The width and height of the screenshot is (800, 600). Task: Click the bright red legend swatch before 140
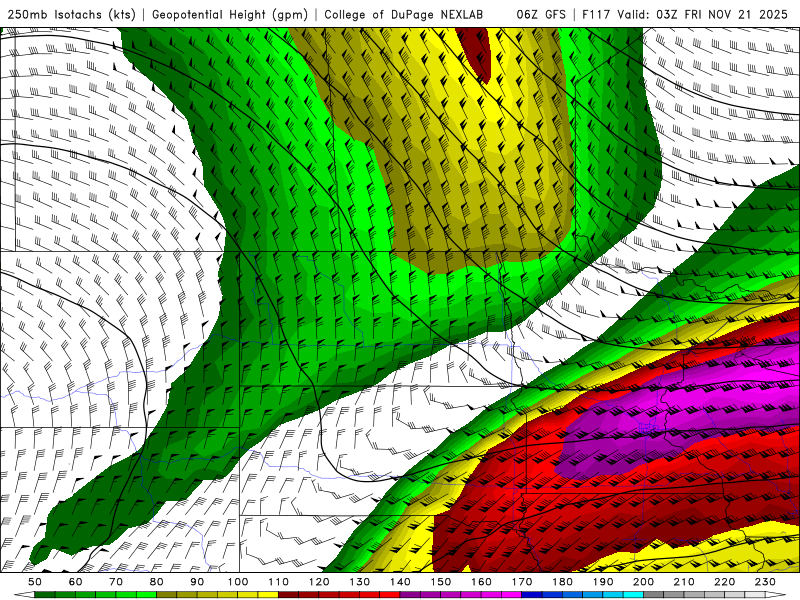tap(390, 594)
